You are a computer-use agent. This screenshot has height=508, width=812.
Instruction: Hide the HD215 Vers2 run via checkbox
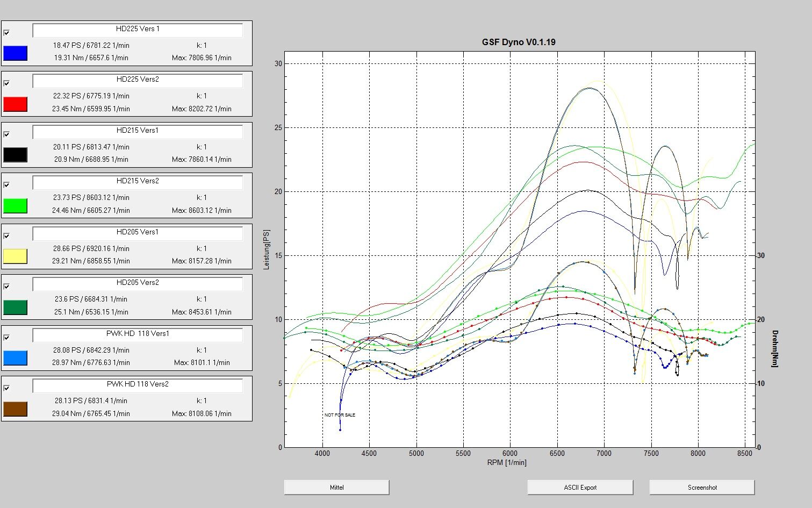[6, 185]
